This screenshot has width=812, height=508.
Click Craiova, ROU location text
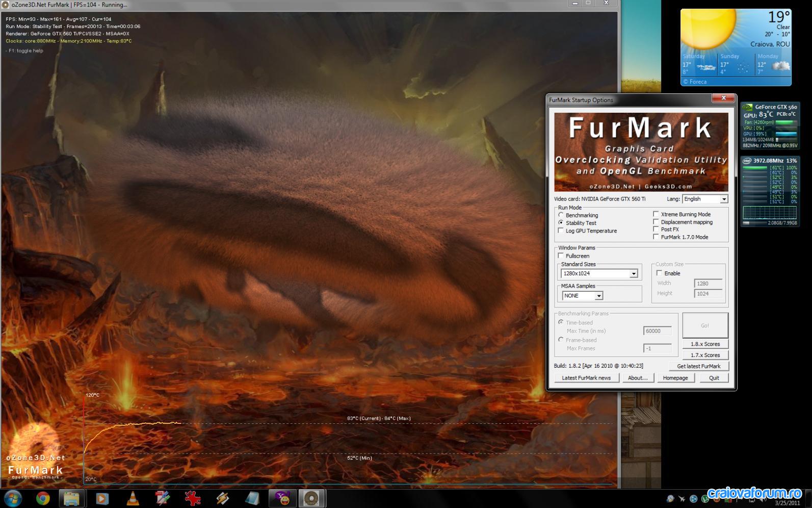tap(770, 44)
